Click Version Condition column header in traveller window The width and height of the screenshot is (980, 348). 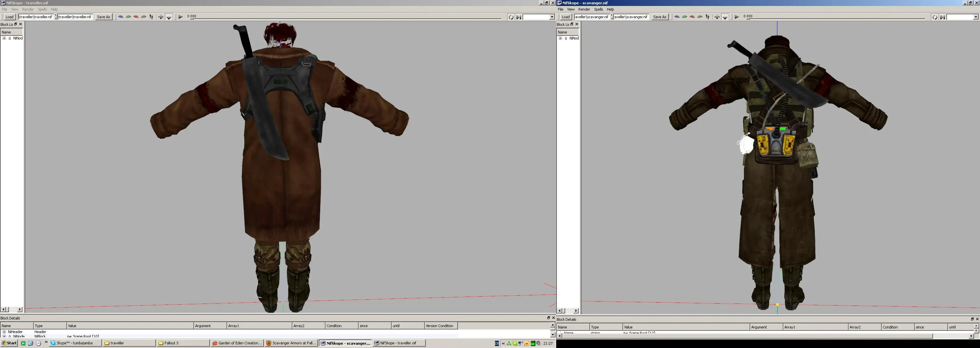click(x=441, y=325)
